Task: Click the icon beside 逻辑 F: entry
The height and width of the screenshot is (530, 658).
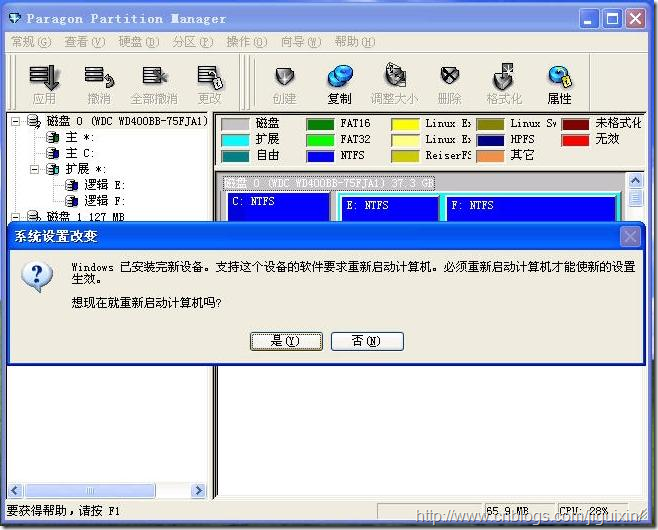Action: point(71,201)
